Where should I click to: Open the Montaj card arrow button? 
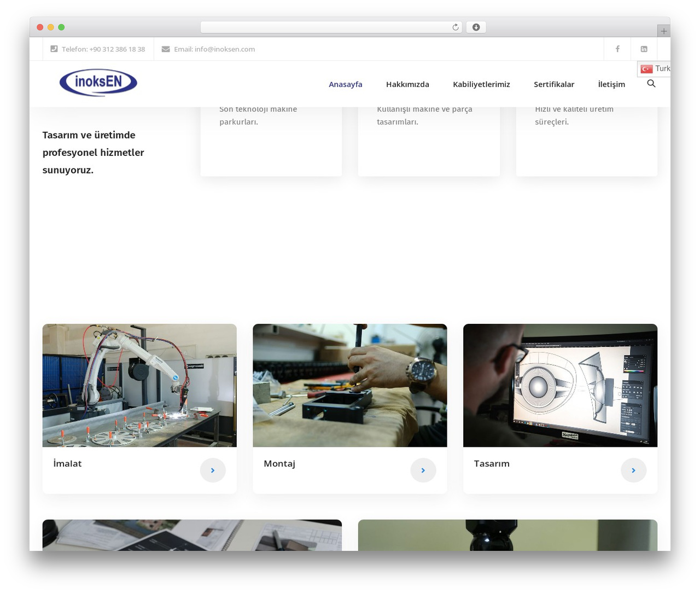click(423, 470)
